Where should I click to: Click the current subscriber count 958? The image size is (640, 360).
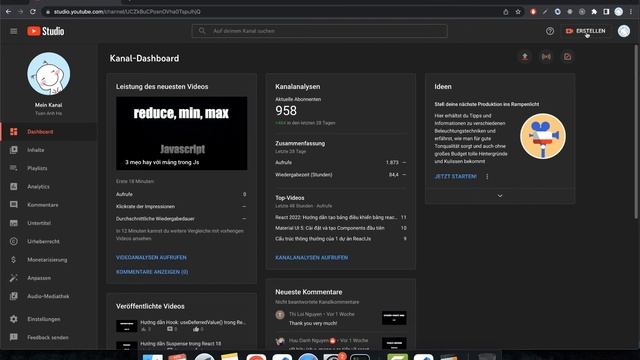[x=286, y=111]
